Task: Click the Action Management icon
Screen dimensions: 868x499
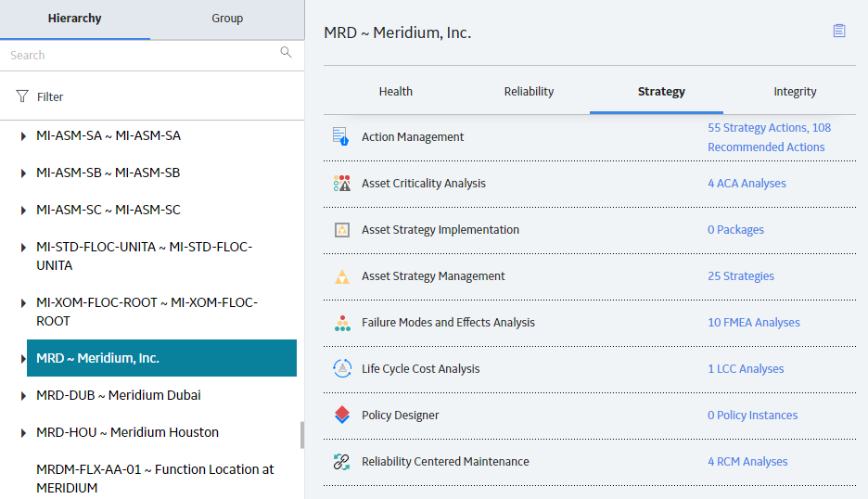Action: (341, 136)
